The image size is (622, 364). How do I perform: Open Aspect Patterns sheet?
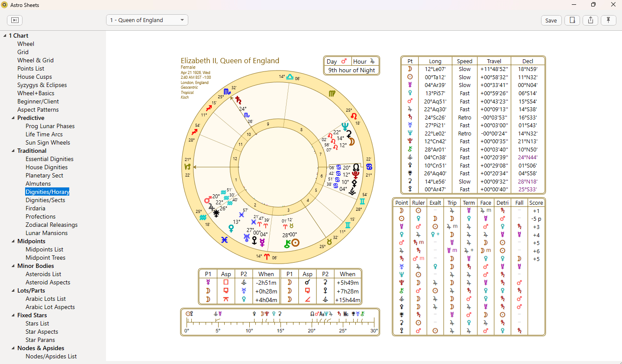[x=38, y=110]
